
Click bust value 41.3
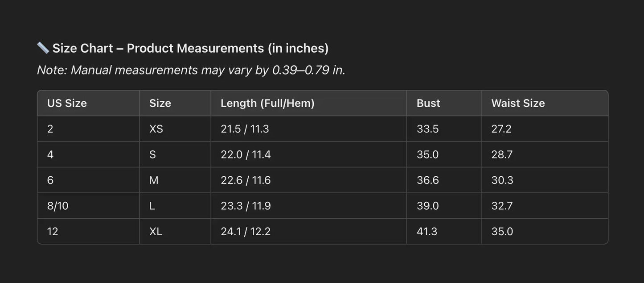click(427, 232)
